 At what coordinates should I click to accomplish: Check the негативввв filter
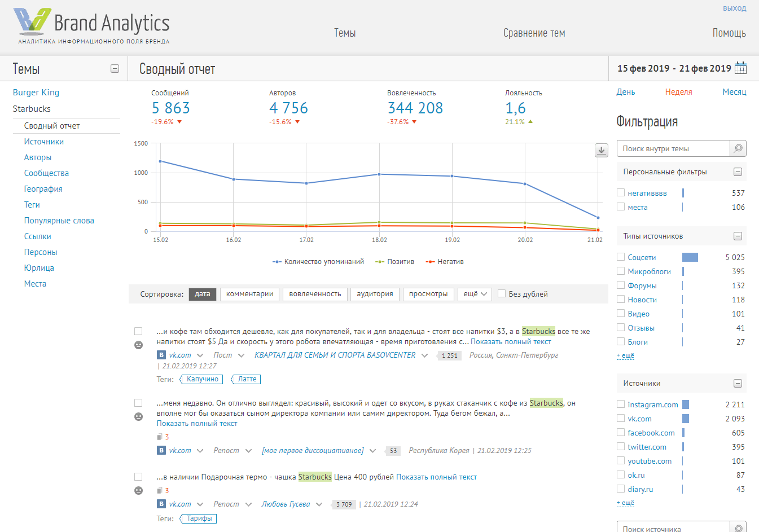(621, 192)
